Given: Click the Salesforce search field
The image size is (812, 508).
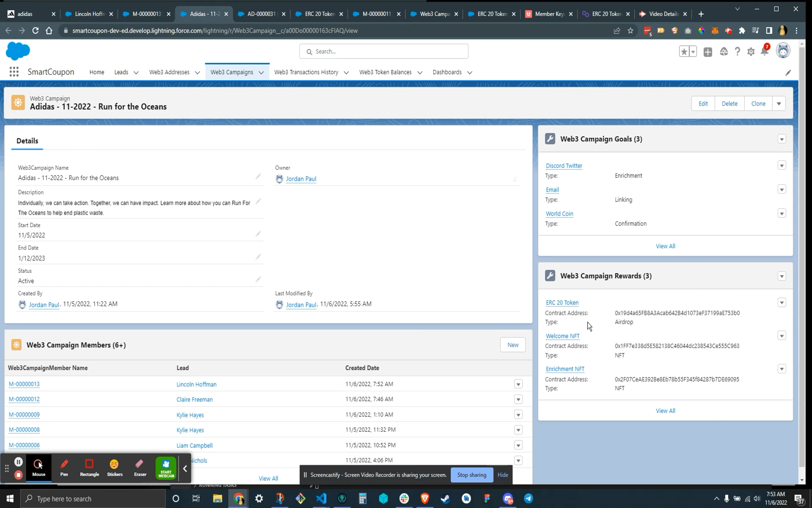Looking at the screenshot, I should tap(384, 52).
